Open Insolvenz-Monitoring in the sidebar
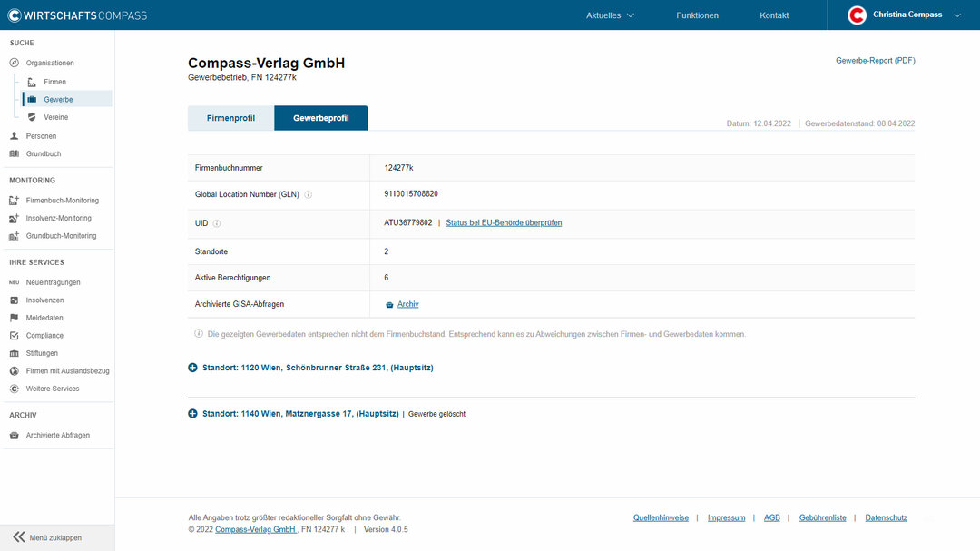980x551 pixels. tap(59, 218)
